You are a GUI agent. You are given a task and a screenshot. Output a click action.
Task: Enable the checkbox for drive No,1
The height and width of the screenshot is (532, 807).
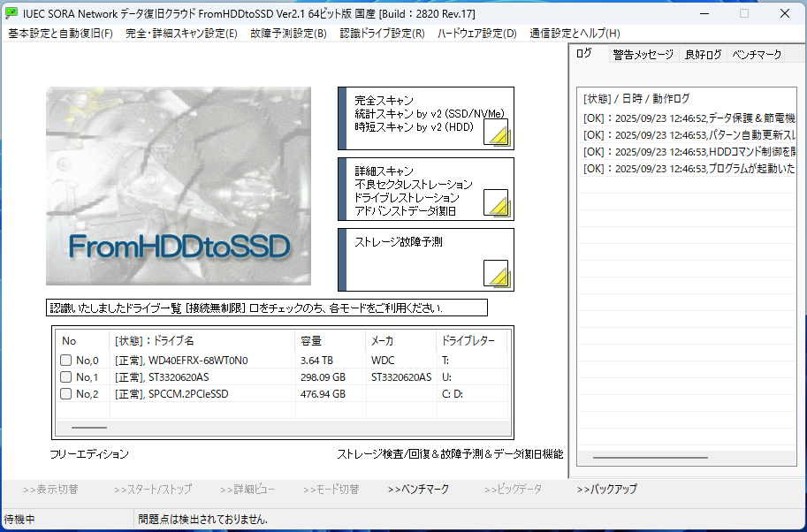(66, 377)
